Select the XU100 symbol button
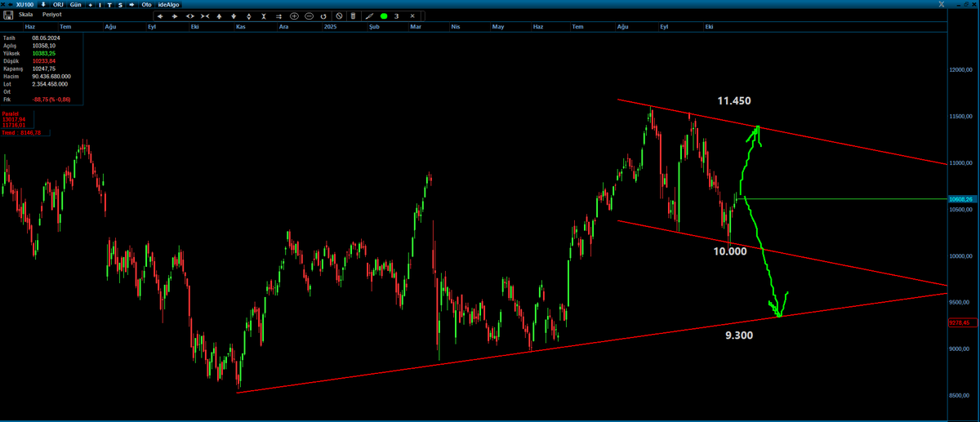 [24, 4]
